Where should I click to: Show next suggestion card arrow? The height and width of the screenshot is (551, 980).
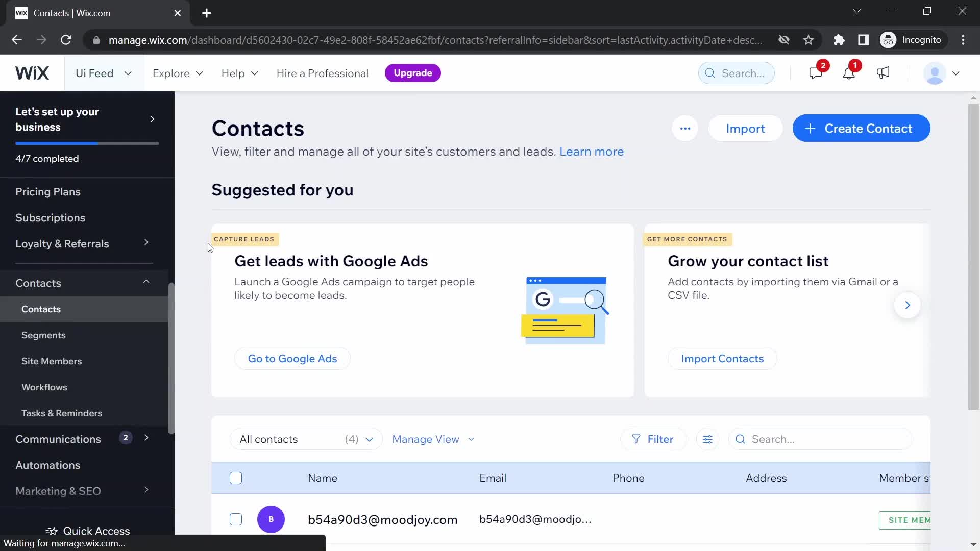tap(907, 305)
